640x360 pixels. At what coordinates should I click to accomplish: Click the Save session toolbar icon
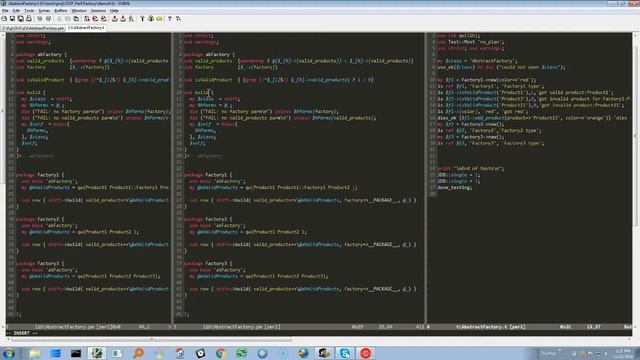(123, 19)
